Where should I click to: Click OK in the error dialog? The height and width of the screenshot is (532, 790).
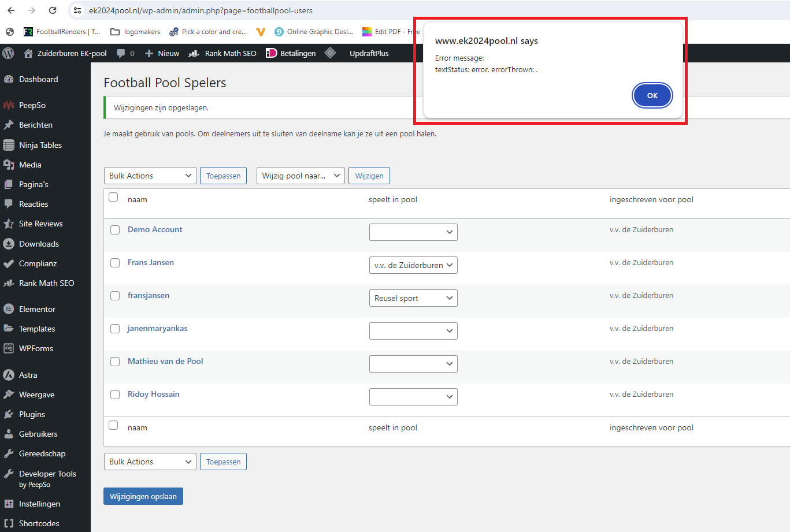[652, 95]
